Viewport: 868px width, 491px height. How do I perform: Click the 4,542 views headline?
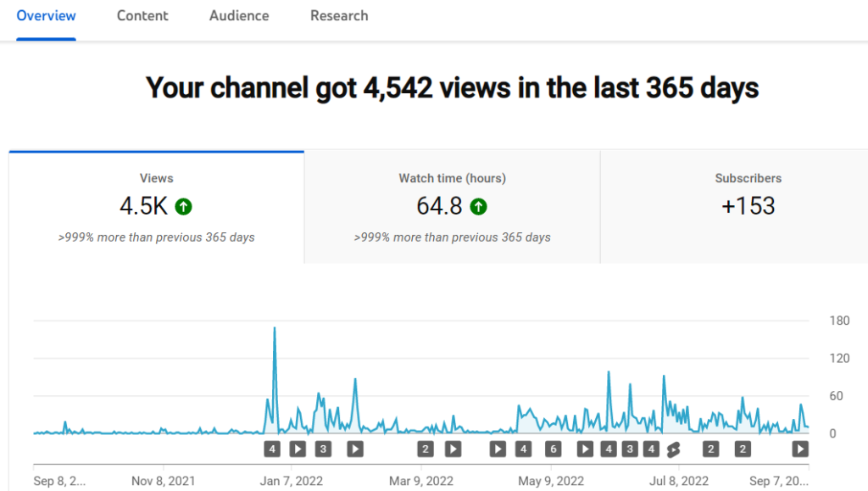(452, 88)
